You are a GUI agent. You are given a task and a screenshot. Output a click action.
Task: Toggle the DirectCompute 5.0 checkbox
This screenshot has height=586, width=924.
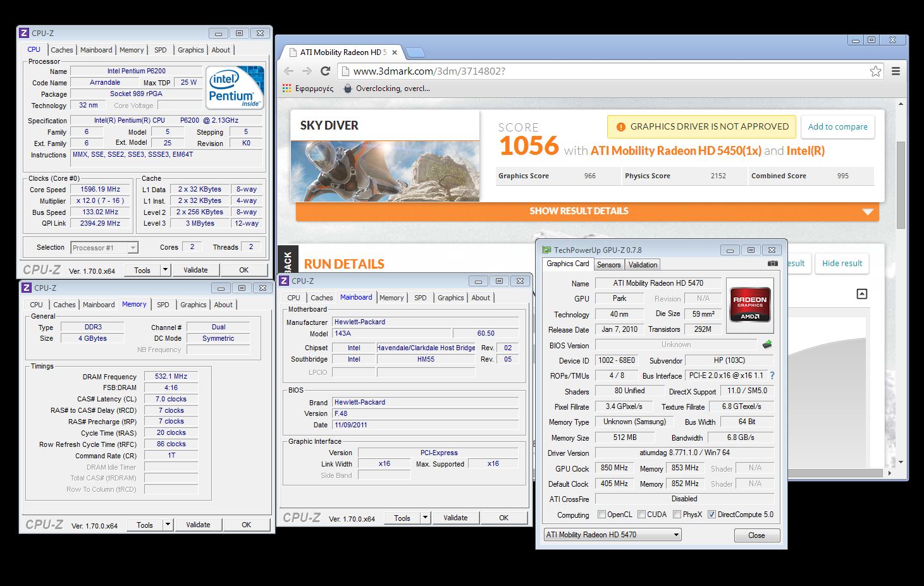(711, 515)
